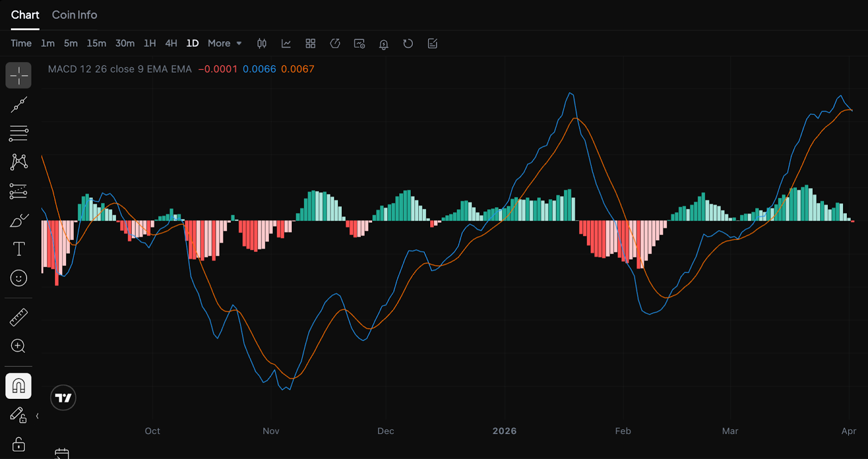Open the emoji sticker tool
868x459 pixels.
click(x=18, y=278)
